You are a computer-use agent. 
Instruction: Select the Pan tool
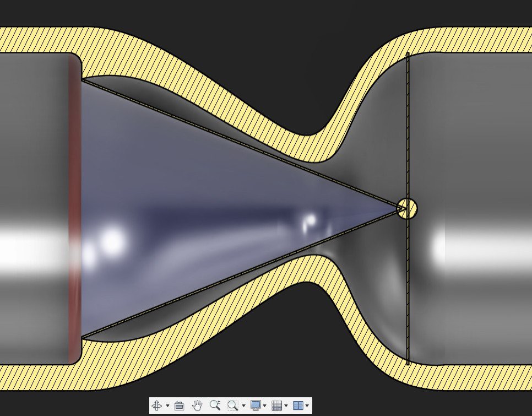tap(197, 406)
